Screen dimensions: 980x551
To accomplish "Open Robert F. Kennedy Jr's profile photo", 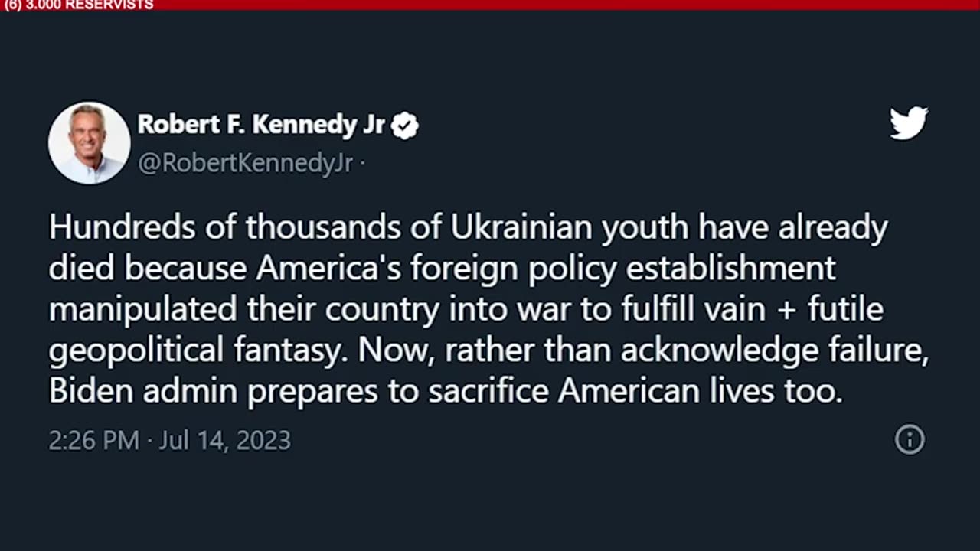I will pos(89,143).
